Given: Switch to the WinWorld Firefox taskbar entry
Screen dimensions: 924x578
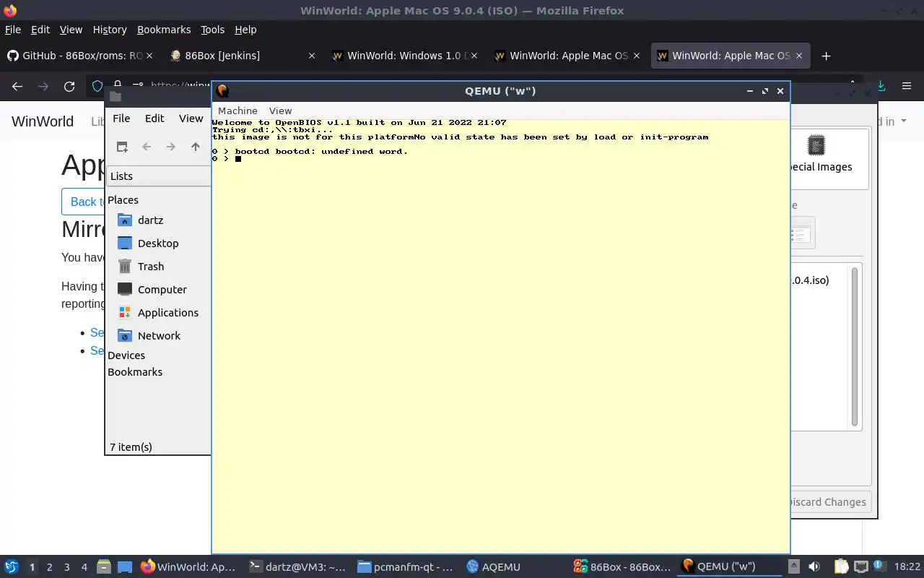Looking at the screenshot, I should click(x=188, y=567).
